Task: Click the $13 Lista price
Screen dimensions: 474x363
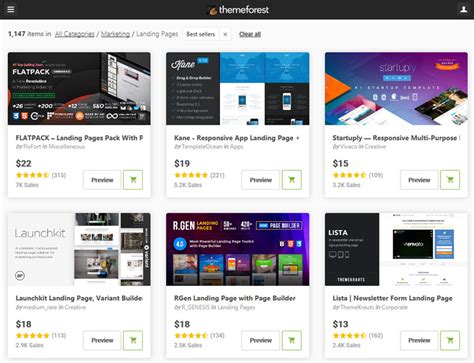Action: tap(340, 324)
